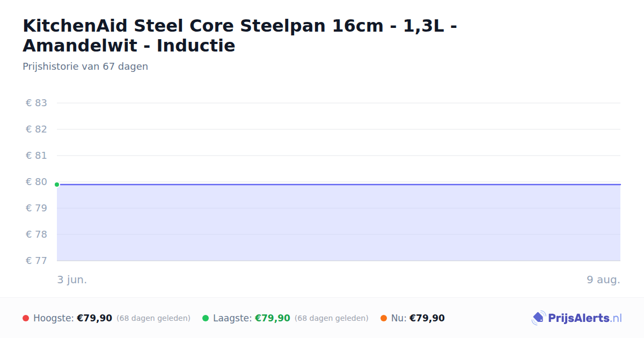The width and height of the screenshot is (644, 338).
Task: Click the orange dot beside Nu
Action: click(x=384, y=318)
